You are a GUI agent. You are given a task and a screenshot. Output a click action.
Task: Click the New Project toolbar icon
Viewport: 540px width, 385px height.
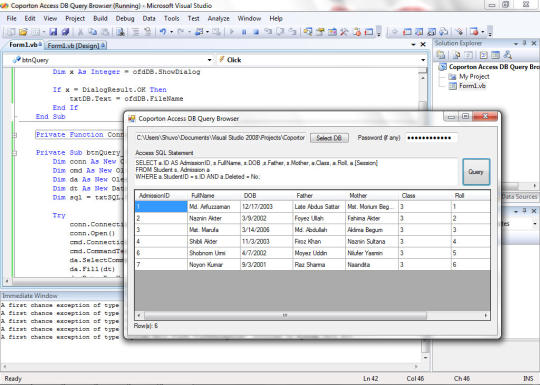click(11, 32)
